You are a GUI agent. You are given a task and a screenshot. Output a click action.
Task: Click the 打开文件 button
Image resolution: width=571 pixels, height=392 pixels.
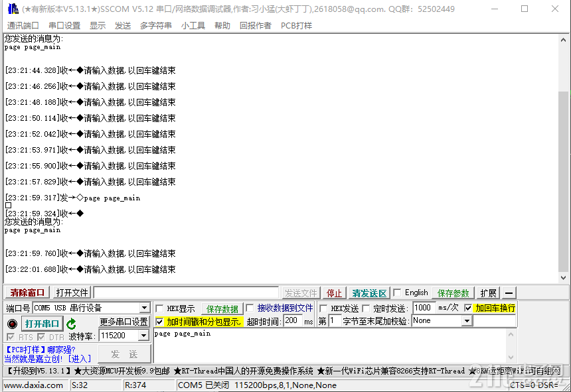pyautogui.click(x=72, y=293)
